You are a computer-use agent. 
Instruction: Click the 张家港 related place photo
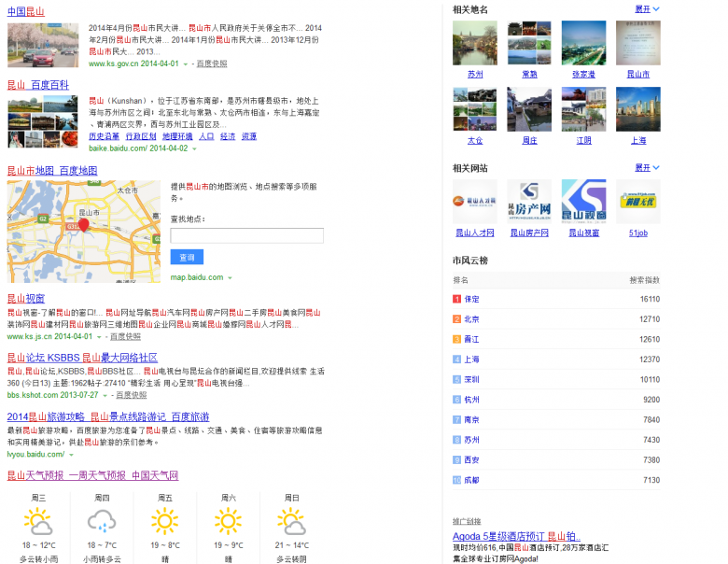click(x=583, y=43)
